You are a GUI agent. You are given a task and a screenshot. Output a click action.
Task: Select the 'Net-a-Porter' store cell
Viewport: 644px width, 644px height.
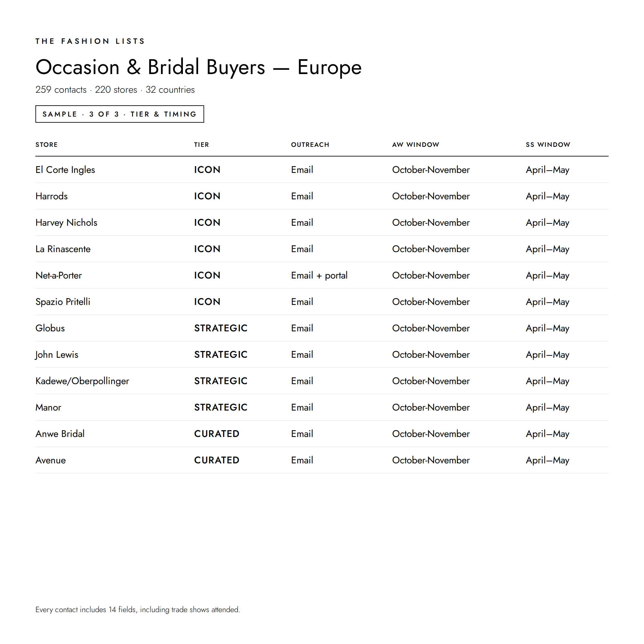pos(59,275)
